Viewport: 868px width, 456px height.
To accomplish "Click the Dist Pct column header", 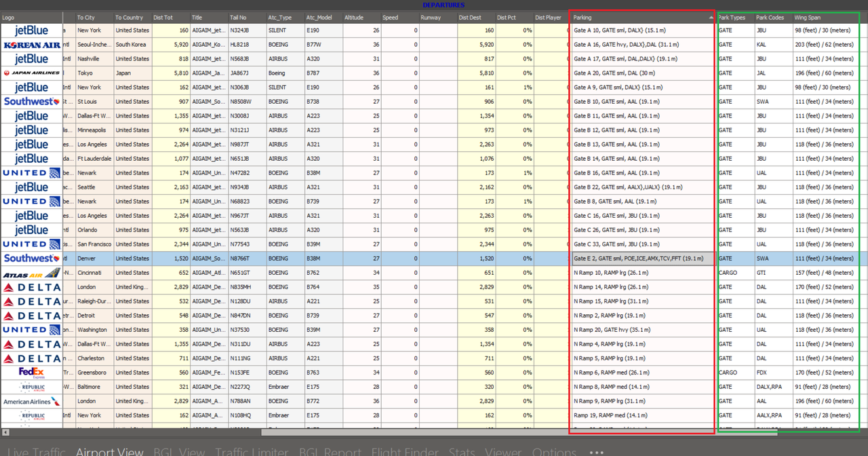I will (513, 18).
